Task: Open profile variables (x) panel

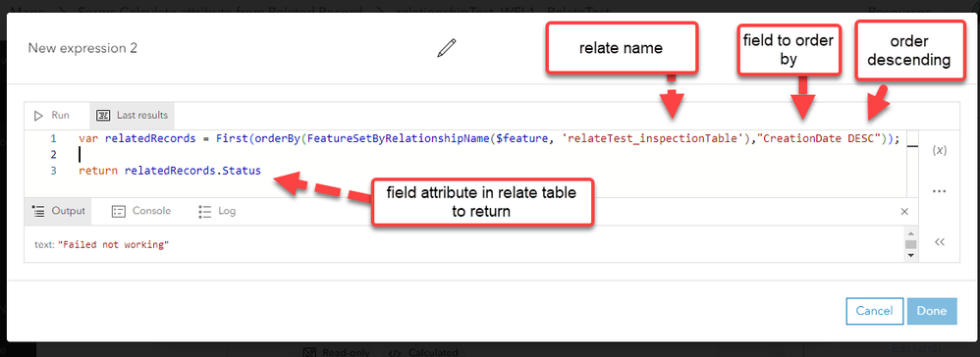Action: click(938, 150)
